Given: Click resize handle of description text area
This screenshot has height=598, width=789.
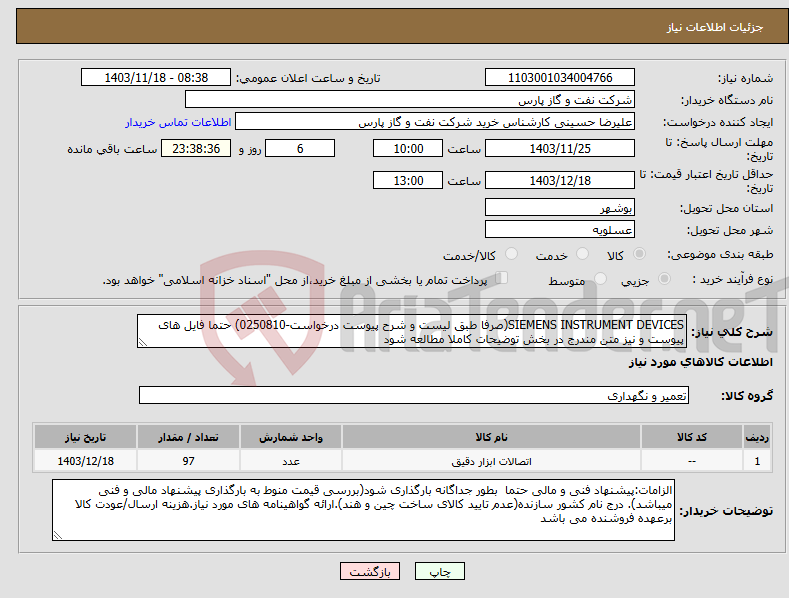Looking at the screenshot, I should (143, 343).
